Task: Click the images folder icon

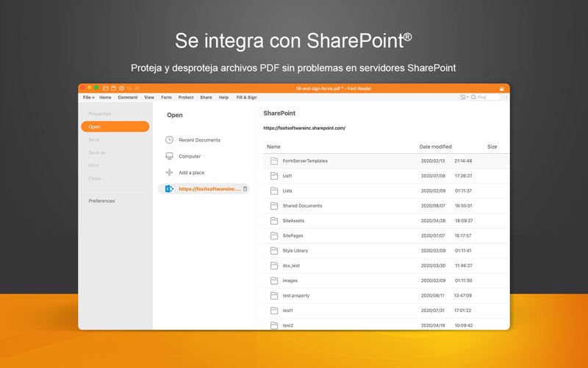Action: pyautogui.click(x=274, y=280)
